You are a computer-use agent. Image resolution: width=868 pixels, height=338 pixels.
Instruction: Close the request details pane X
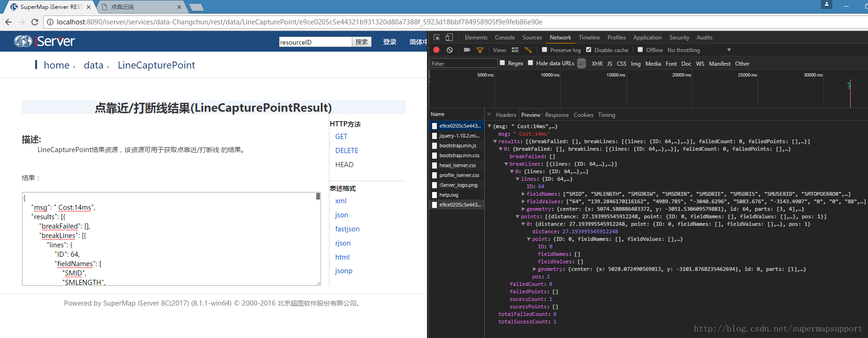tap(489, 114)
